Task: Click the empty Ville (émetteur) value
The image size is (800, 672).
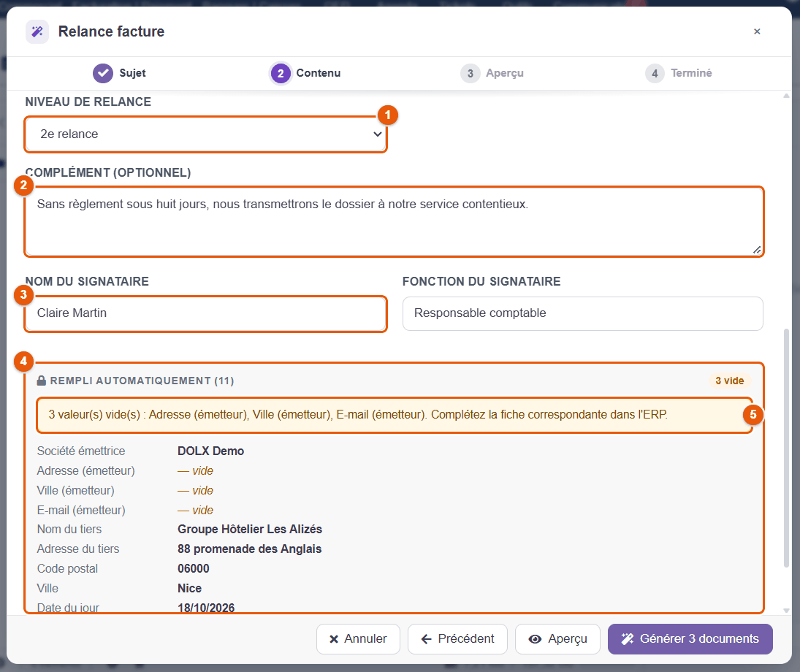Action: click(x=195, y=490)
